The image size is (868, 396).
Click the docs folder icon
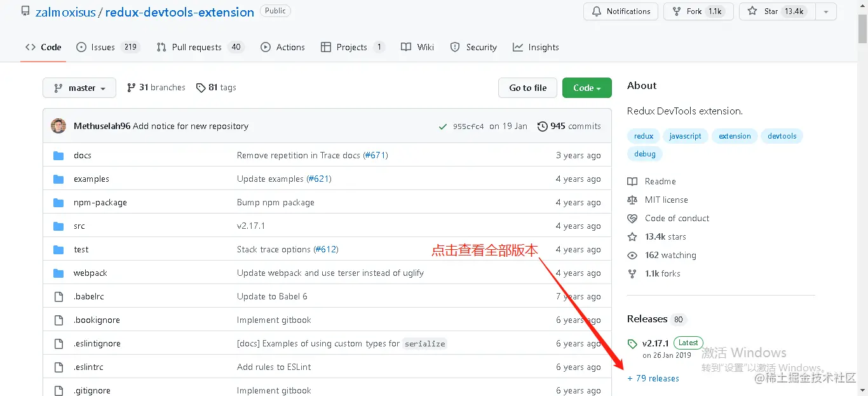(58, 155)
